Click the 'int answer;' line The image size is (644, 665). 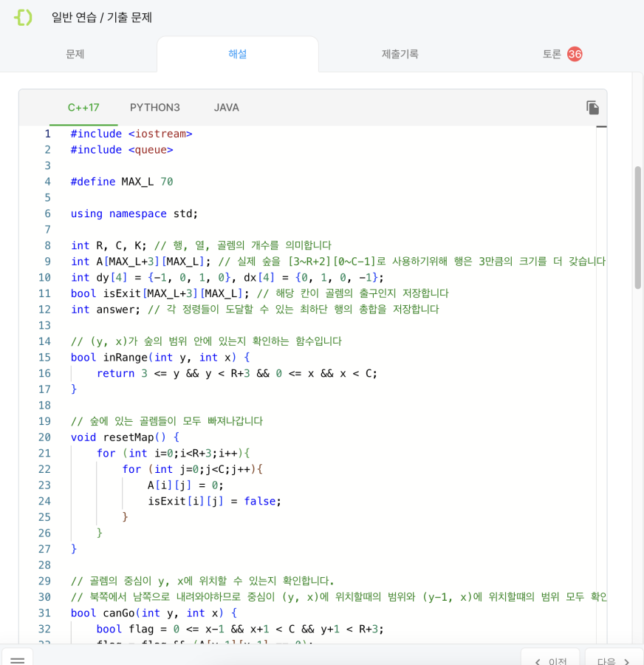coord(255,310)
